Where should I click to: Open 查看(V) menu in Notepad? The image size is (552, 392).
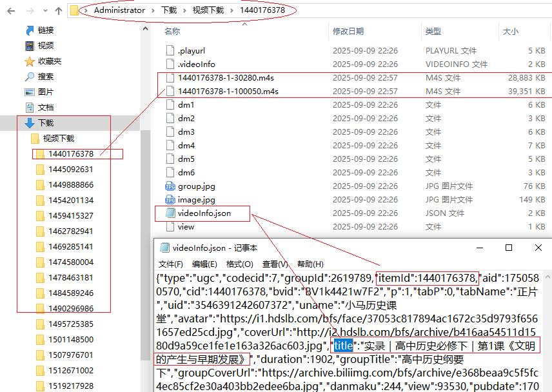(275, 264)
